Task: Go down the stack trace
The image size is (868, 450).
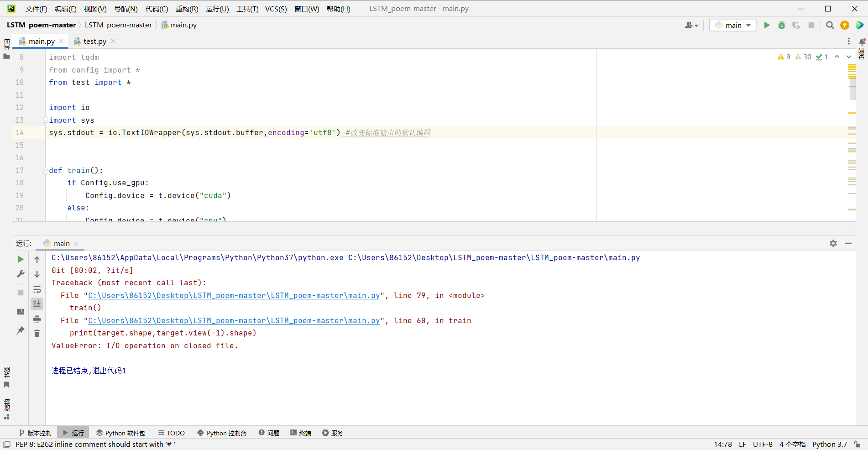Action: click(37, 274)
